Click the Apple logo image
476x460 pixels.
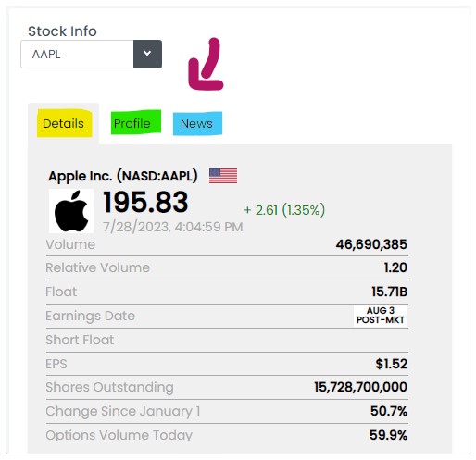pyautogui.click(x=71, y=211)
